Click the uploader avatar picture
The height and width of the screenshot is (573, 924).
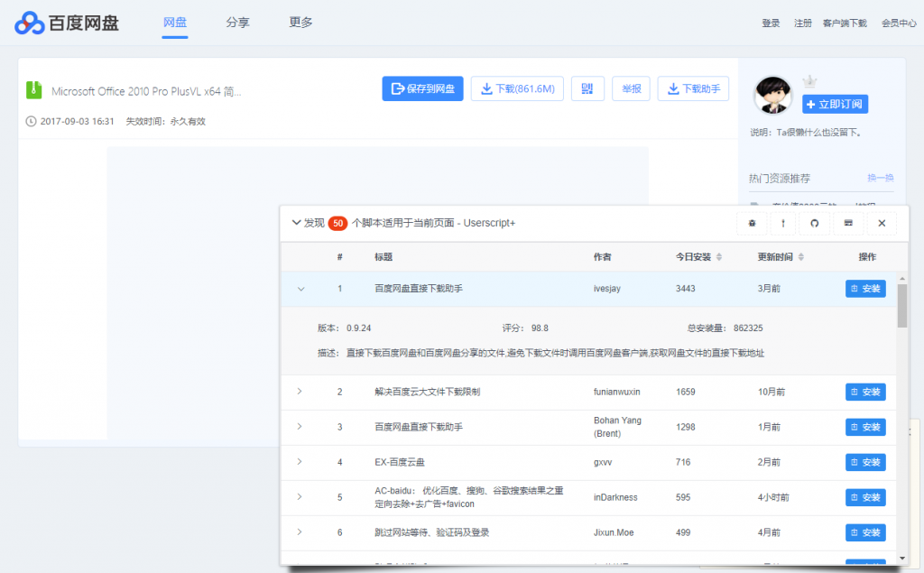(x=772, y=95)
